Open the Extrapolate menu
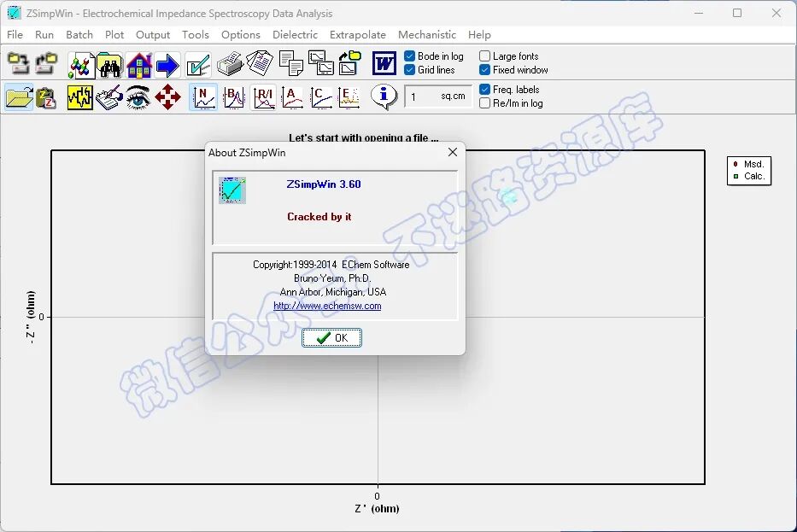 pyautogui.click(x=357, y=35)
